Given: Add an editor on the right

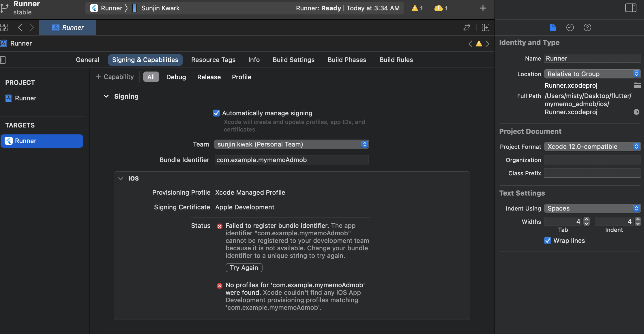Looking at the screenshot, I should [486, 27].
